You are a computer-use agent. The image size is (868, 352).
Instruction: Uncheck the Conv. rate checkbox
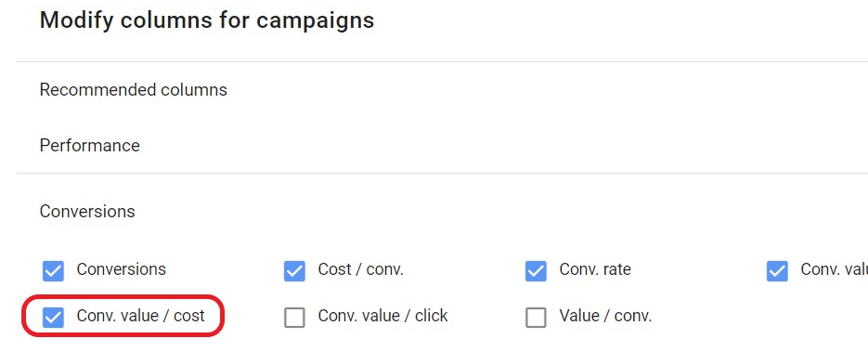pyautogui.click(x=536, y=271)
